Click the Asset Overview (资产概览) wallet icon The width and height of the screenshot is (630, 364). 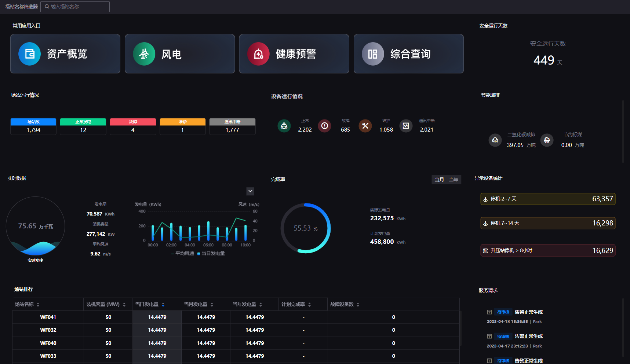(29, 54)
